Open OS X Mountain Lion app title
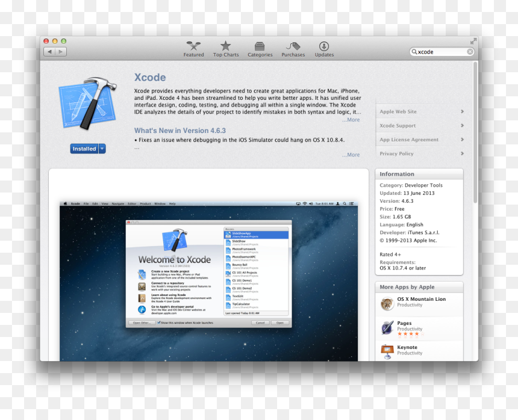The image size is (518, 420). (421, 299)
